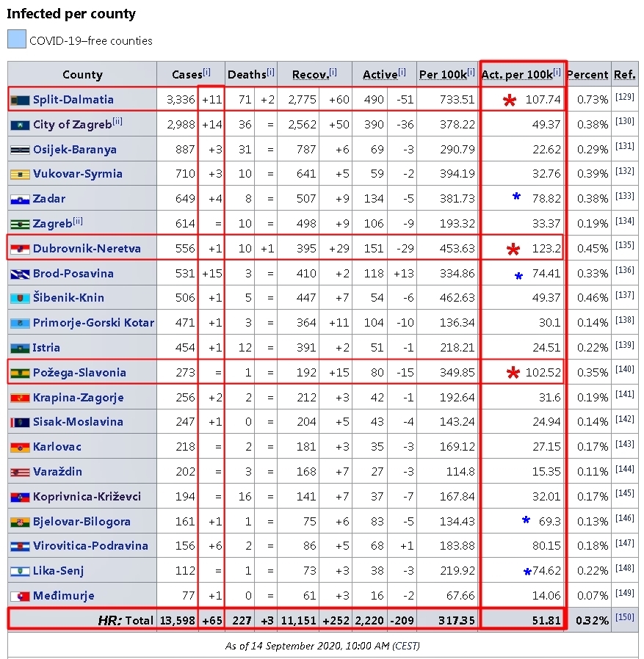Click the COVID-19-free counties legend swatch
The height and width of the screenshot is (659, 644).
tap(17, 39)
